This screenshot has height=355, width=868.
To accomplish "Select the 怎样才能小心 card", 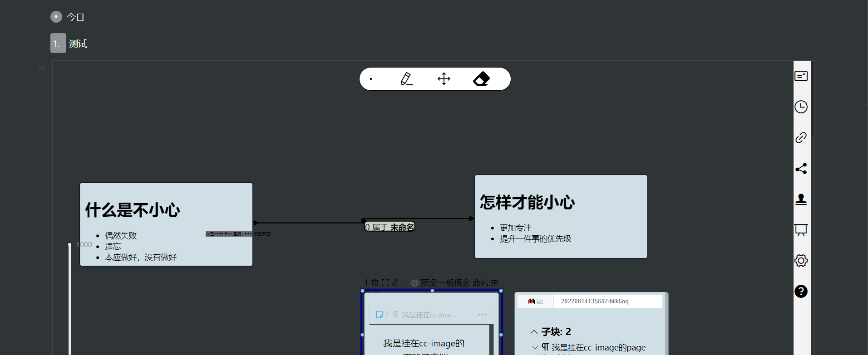I will coord(561,217).
